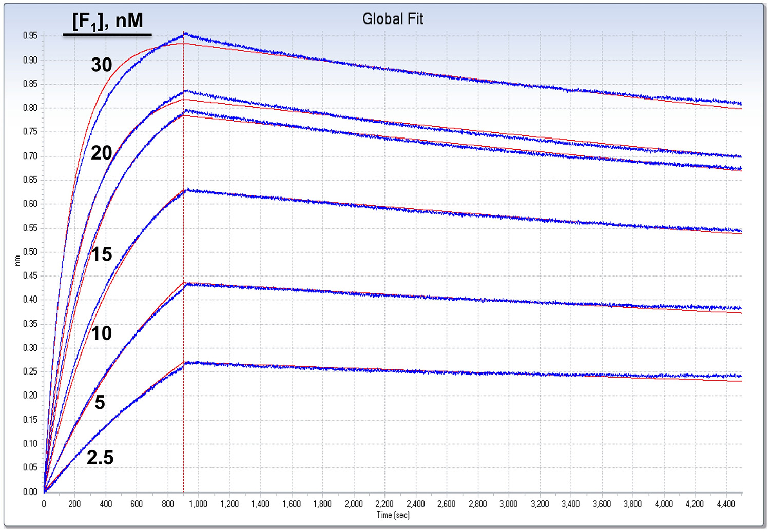This screenshot has width=770, height=532.
Task: Click the "0.25" y-axis tick label
Action: [30, 372]
